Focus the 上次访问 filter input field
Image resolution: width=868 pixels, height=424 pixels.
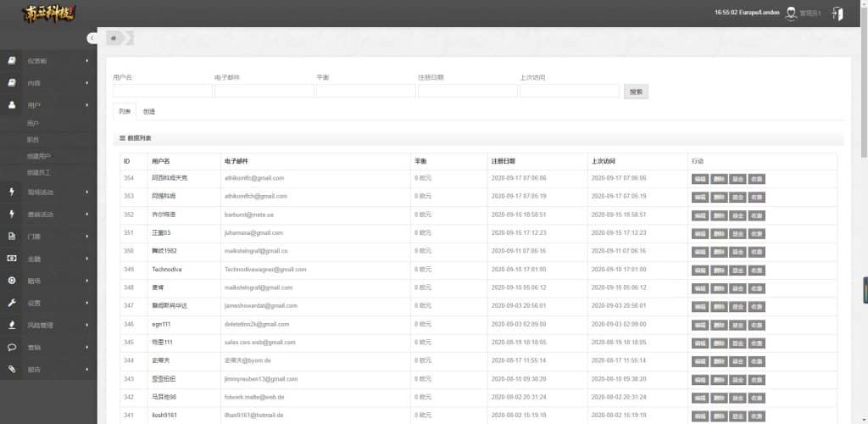click(570, 92)
